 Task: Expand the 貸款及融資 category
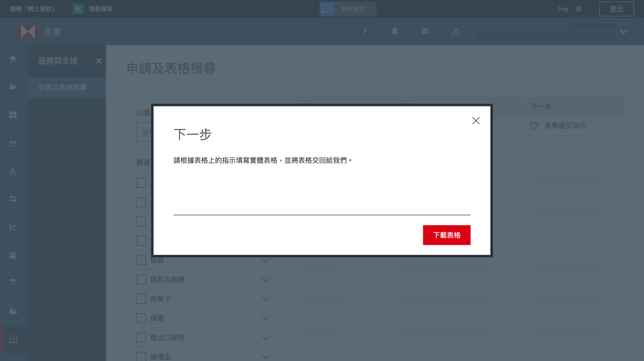(266, 279)
